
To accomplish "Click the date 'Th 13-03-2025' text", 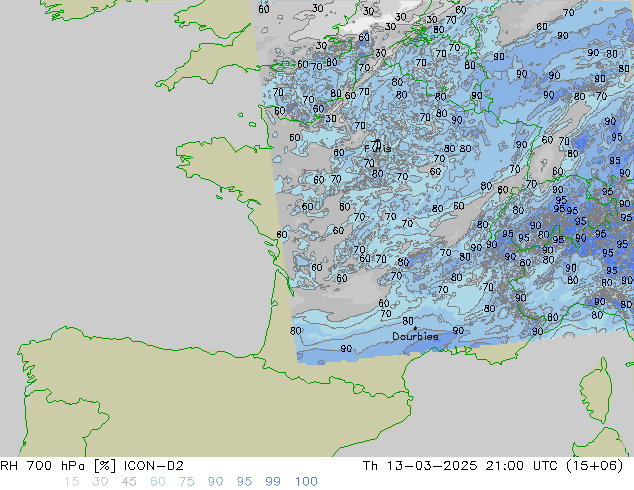I will [420, 466].
